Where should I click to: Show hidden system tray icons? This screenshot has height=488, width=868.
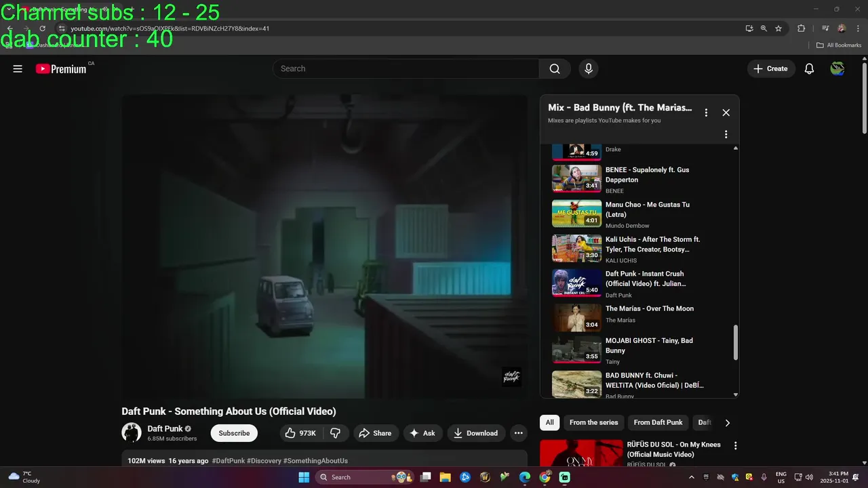(x=691, y=477)
